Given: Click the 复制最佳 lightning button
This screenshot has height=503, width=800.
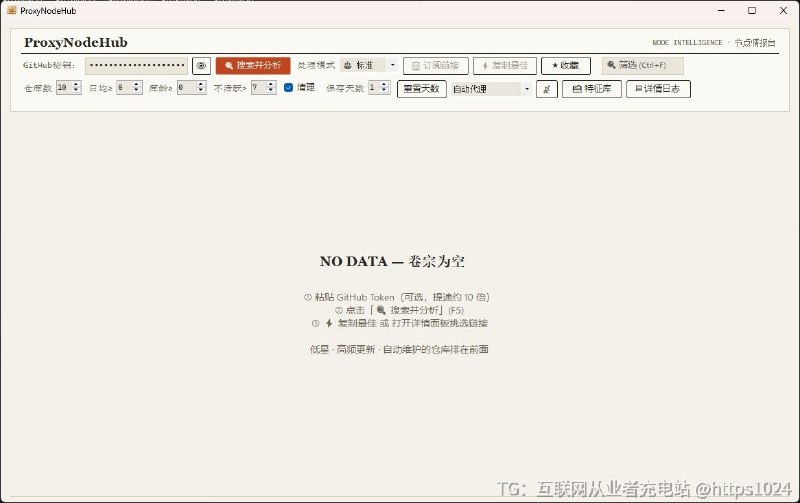Looking at the screenshot, I should point(505,66).
